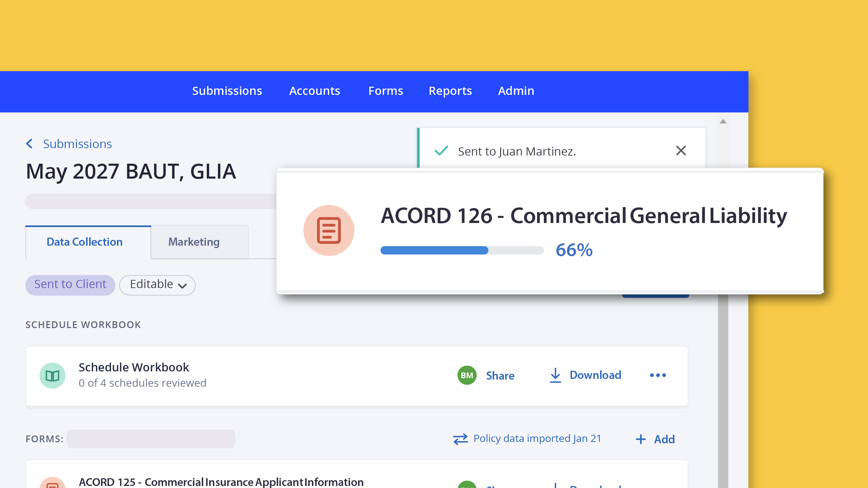Click the Schedule Workbook book icon

point(53,375)
